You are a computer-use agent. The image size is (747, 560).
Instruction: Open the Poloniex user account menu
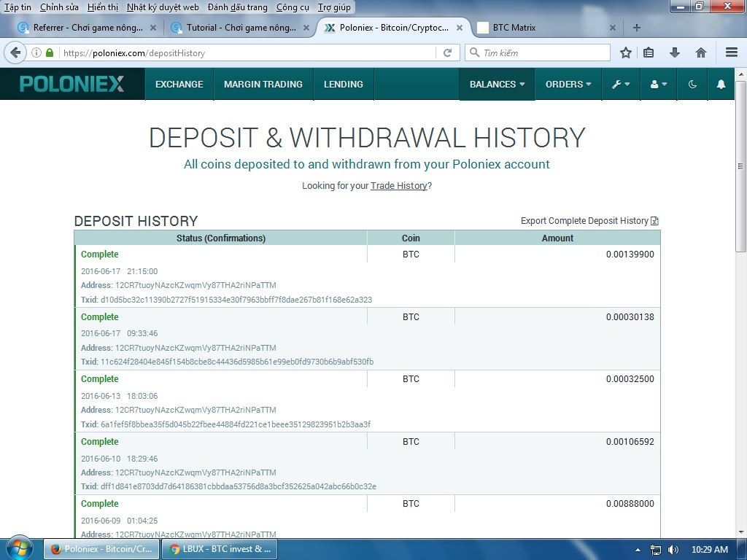[659, 85]
